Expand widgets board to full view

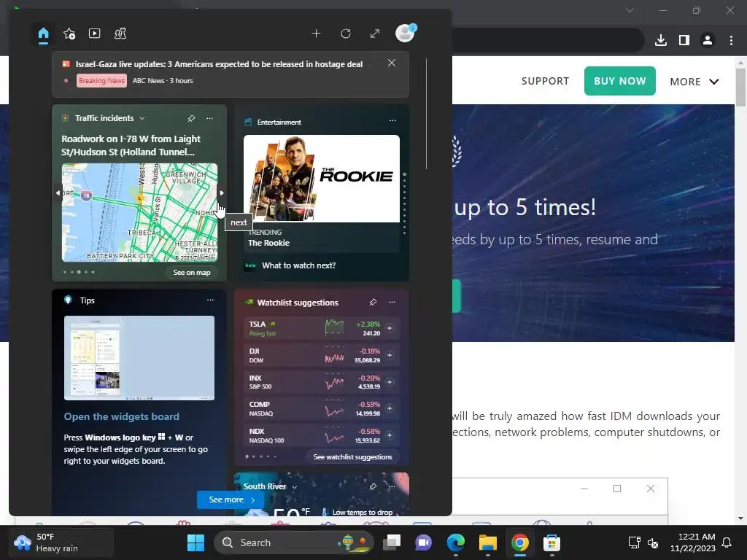tap(375, 34)
